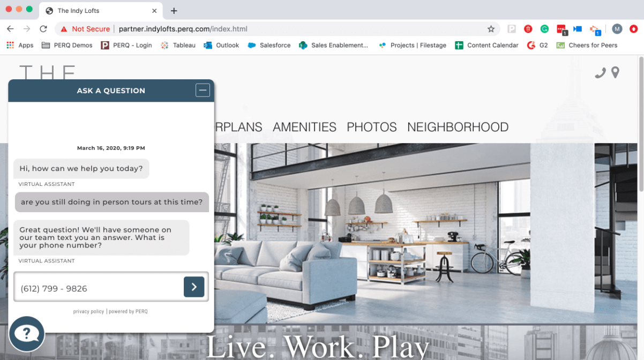The height and width of the screenshot is (360, 644).
Task: Open the chat bubble question launcher
Action: click(x=27, y=333)
